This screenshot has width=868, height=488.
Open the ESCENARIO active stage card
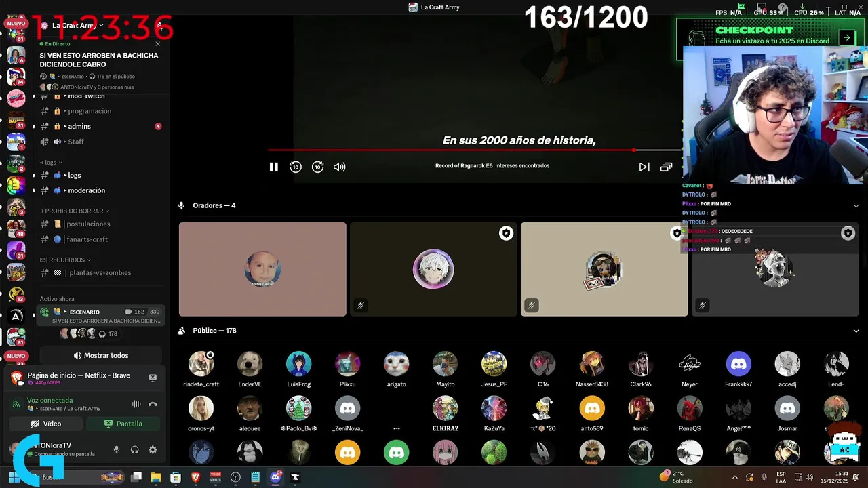pyautogui.click(x=100, y=316)
